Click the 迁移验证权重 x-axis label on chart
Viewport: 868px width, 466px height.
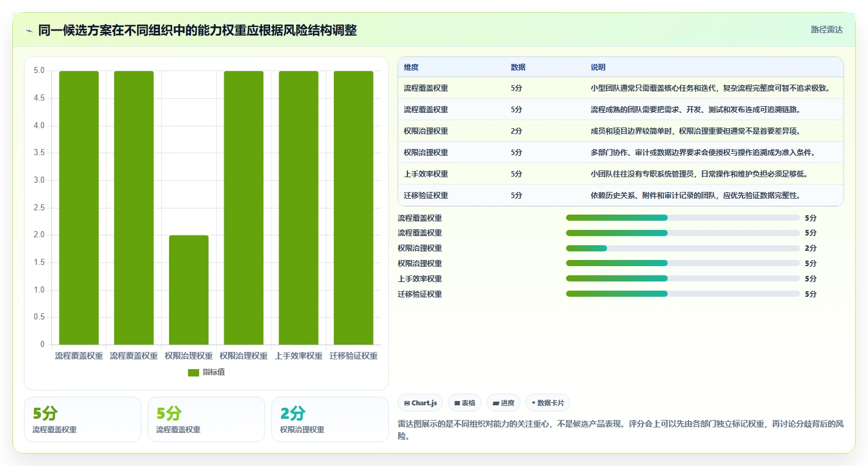(353, 356)
